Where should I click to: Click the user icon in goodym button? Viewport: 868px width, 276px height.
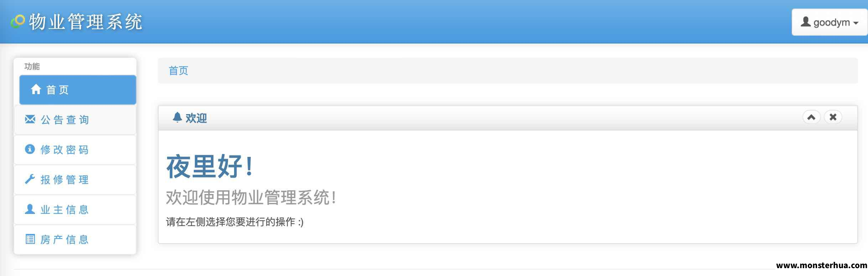pyautogui.click(x=806, y=22)
